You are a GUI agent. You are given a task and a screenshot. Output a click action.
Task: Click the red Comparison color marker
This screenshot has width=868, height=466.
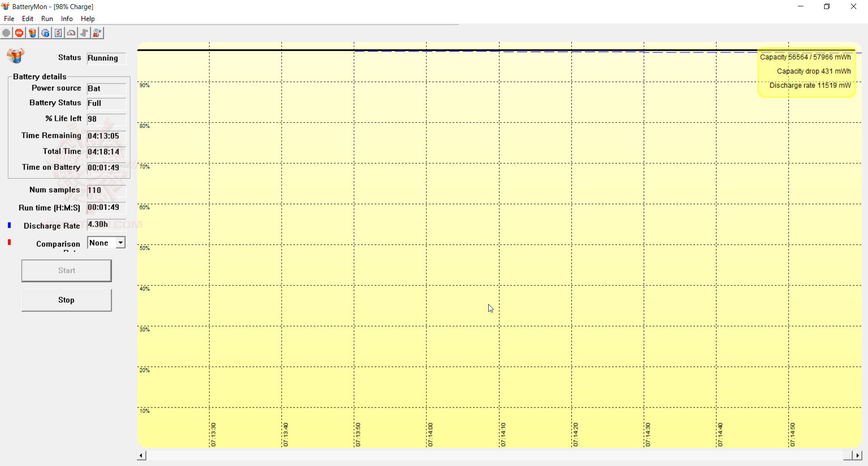(x=9, y=243)
